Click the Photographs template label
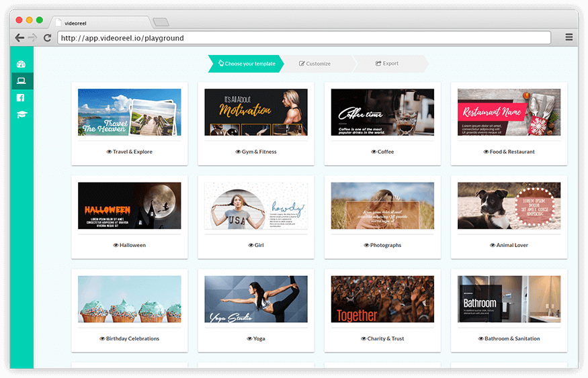Screen dimensions: 588x378 [386, 245]
